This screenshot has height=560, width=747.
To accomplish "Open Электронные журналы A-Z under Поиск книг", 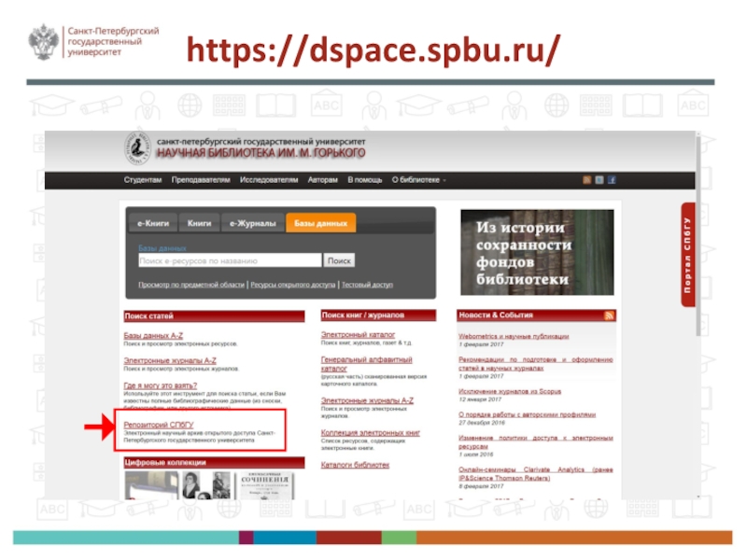I will tap(367, 400).
